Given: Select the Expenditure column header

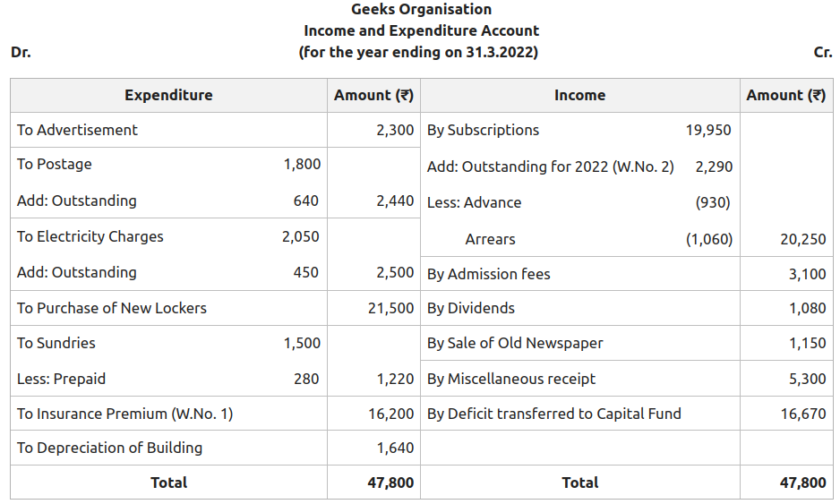Looking at the screenshot, I should coord(168,95).
